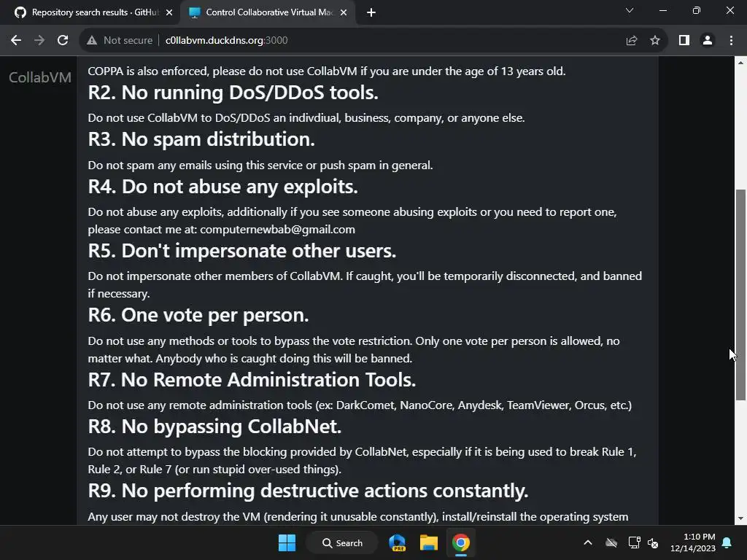The image size is (747, 560).
Task: Show hidden system tray icons
Action: pos(588,542)
